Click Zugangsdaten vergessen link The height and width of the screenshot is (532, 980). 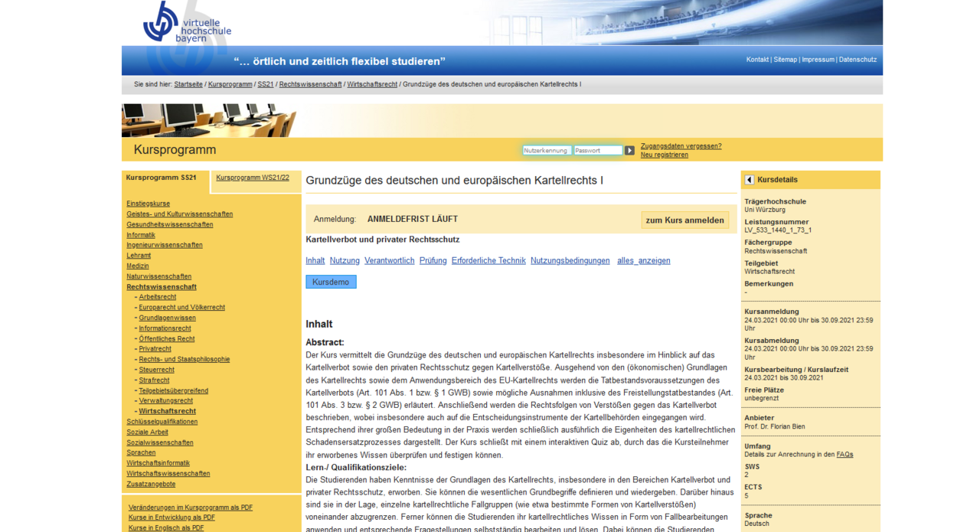681,146
